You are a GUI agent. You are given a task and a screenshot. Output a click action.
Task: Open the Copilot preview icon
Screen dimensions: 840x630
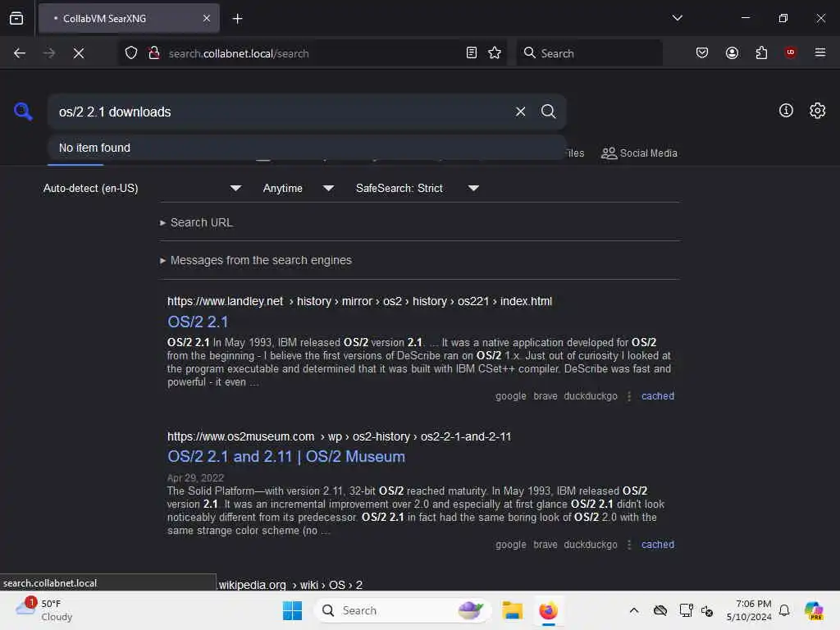[x=814, y=610]
